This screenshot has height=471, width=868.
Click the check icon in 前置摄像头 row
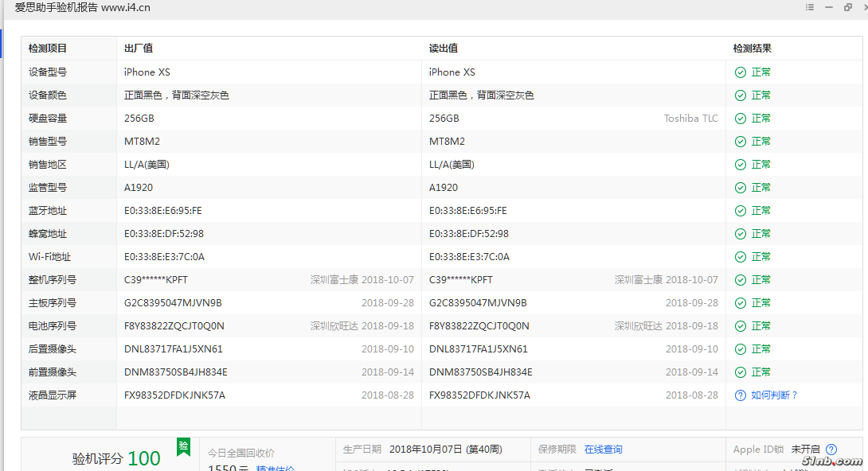click(x=741, y=372)
